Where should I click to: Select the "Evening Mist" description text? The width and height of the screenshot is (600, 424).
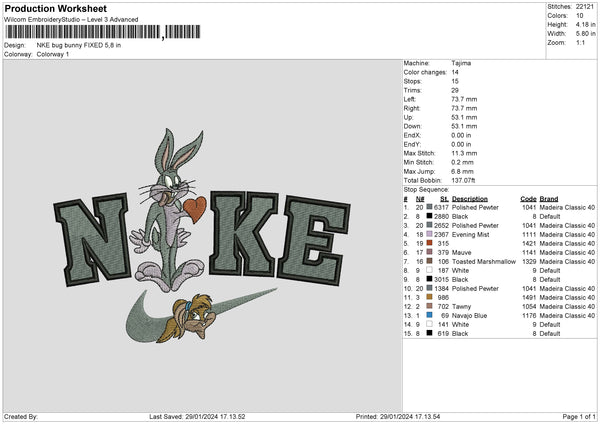(471, 234)
